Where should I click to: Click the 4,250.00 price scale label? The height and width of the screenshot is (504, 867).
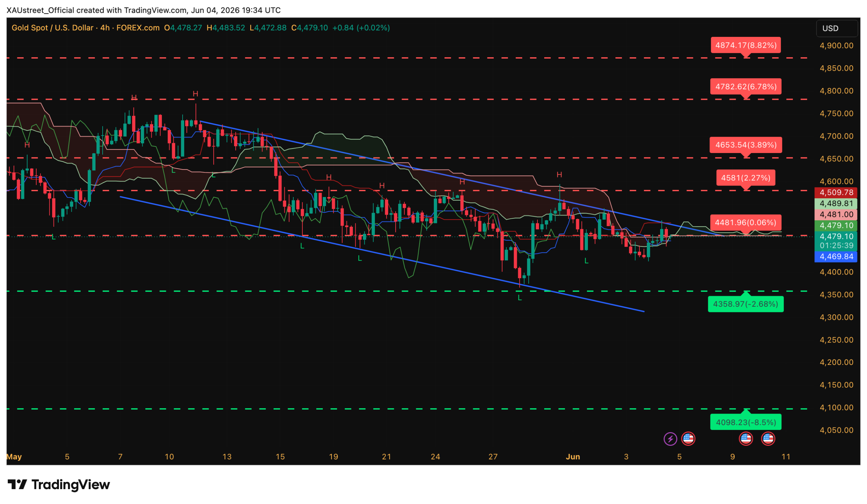[x=837, y=340]
